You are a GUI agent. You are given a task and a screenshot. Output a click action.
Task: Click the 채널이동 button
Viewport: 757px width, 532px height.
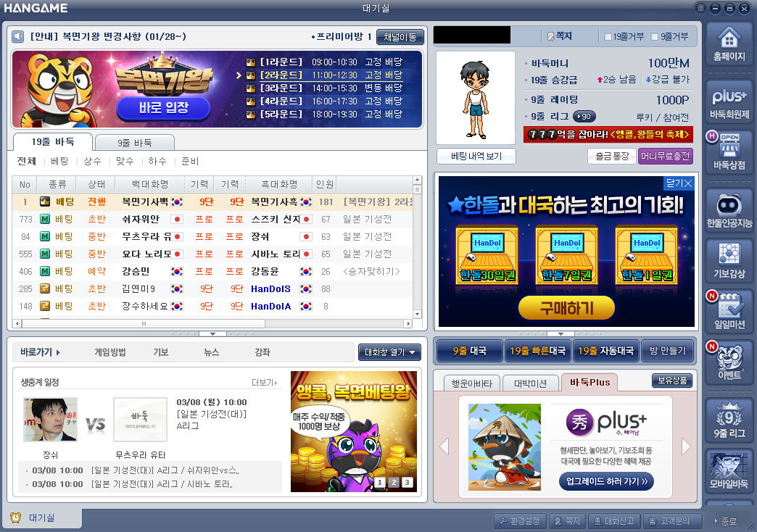[x=400, y=37]
